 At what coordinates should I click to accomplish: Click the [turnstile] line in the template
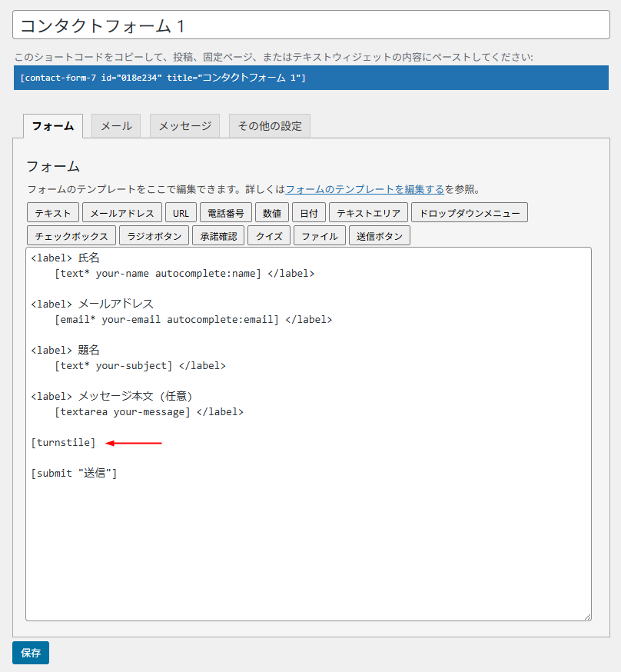[63, 443]
